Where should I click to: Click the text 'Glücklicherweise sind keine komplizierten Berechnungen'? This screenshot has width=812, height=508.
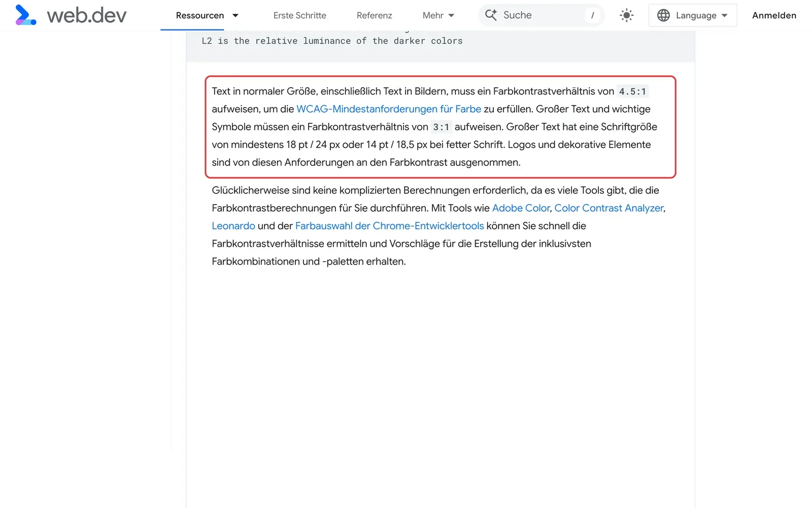click(341, 190)
